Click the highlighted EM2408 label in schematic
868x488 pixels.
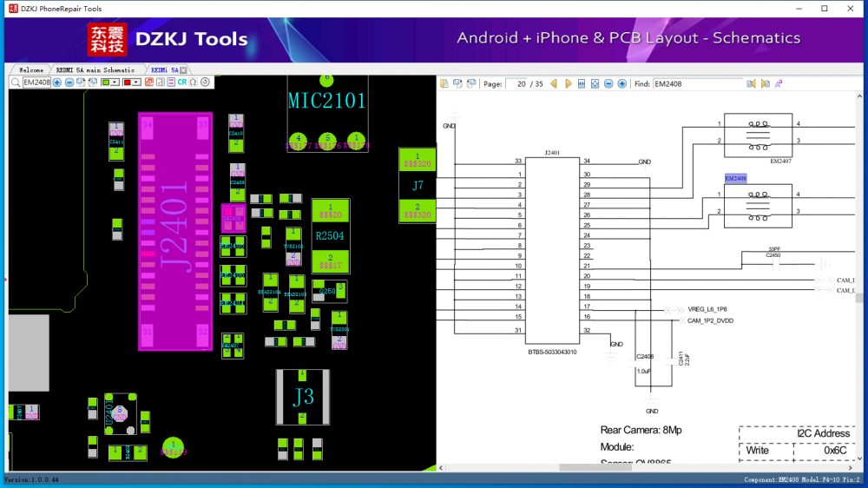pos(736,178)
